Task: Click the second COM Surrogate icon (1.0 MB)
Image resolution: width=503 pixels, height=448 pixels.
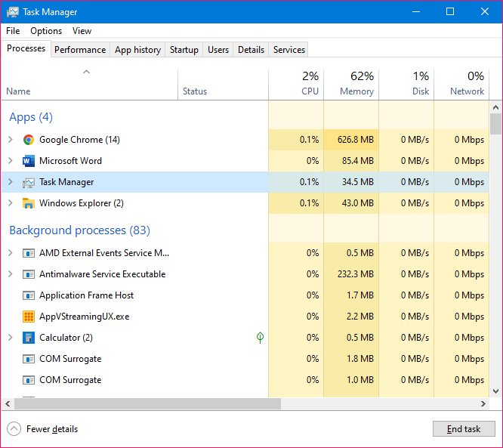Action: coord(29,380)
